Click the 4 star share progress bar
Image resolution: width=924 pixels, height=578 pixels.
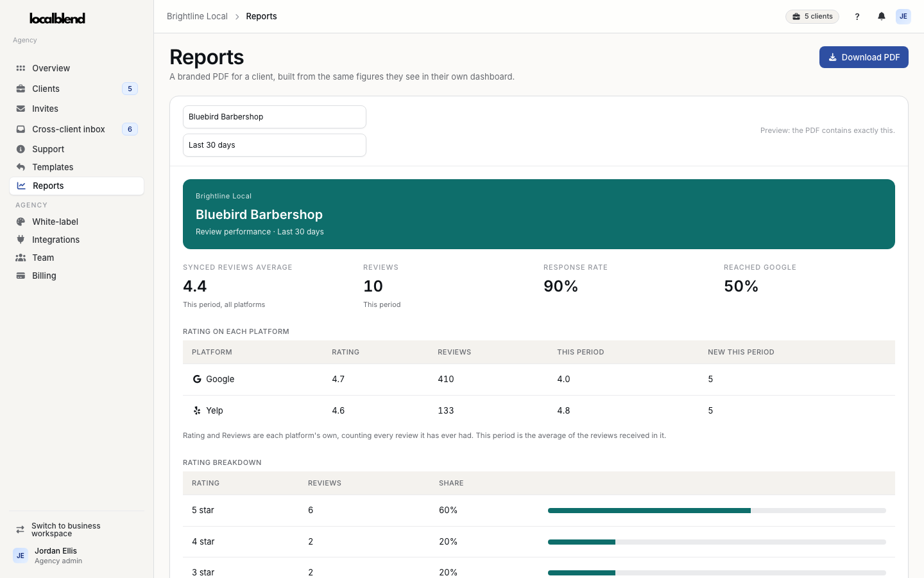click(x=717, y=542)
